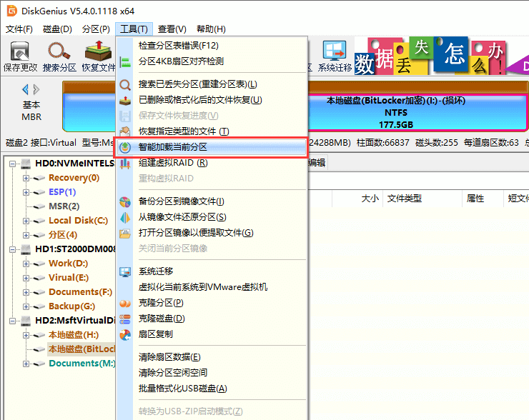Choose 恢复指定类型的文件 menu entry
The image size is (529, 420).
click(211, 131)
